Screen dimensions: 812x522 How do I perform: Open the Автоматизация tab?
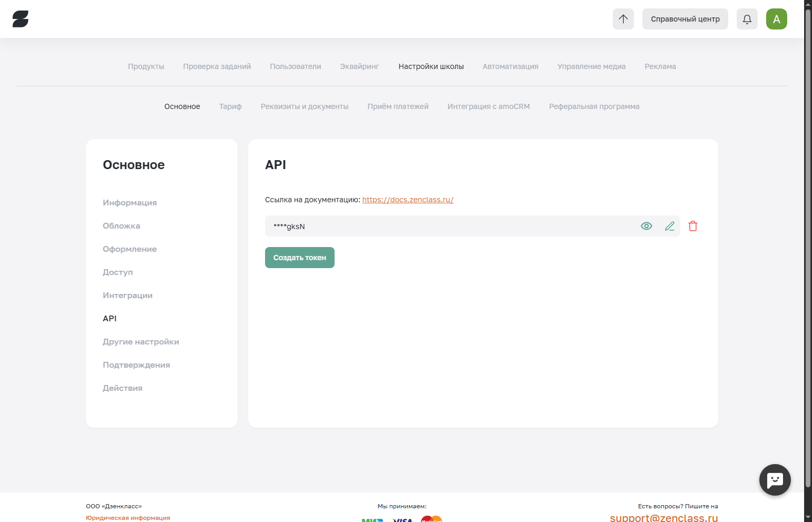[x=511, y=66]
